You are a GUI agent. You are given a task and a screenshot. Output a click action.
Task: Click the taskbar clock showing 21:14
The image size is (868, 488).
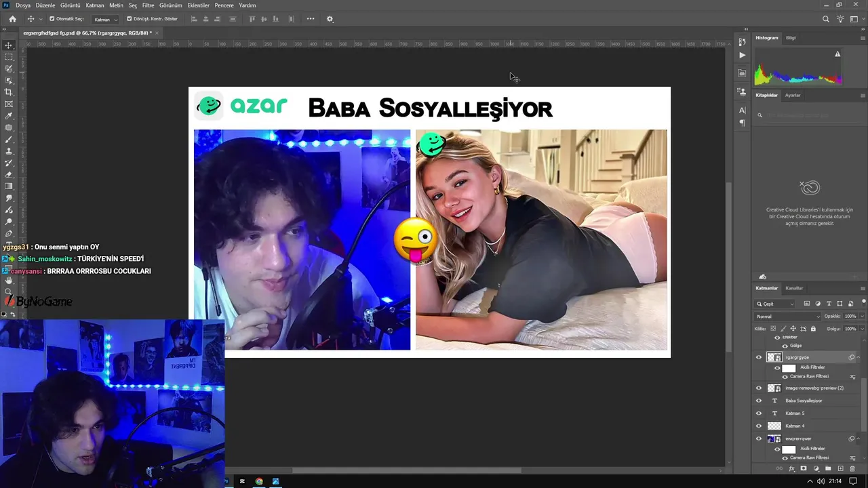[835, 481]
